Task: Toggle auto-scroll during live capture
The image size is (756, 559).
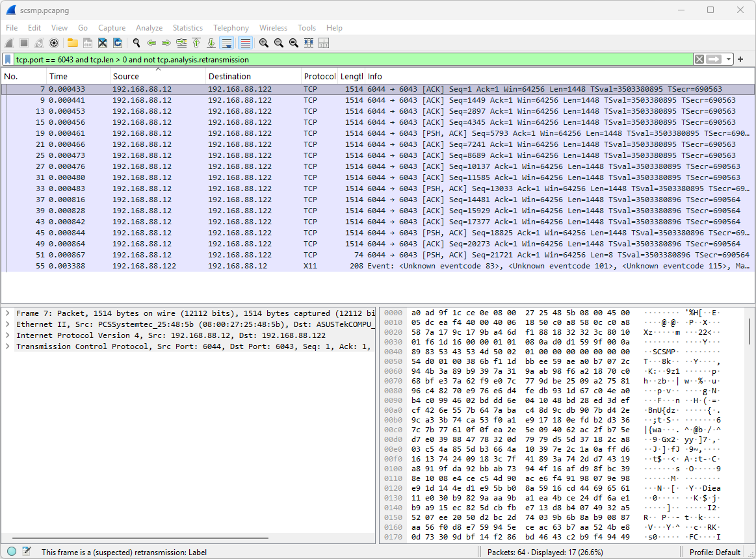Action: coord(227,43)
